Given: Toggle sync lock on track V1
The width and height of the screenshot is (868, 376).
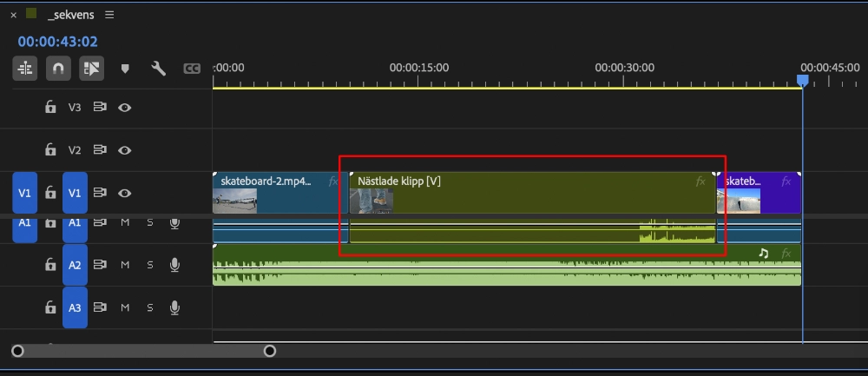Looking at the screenshot, I should 100,193.
